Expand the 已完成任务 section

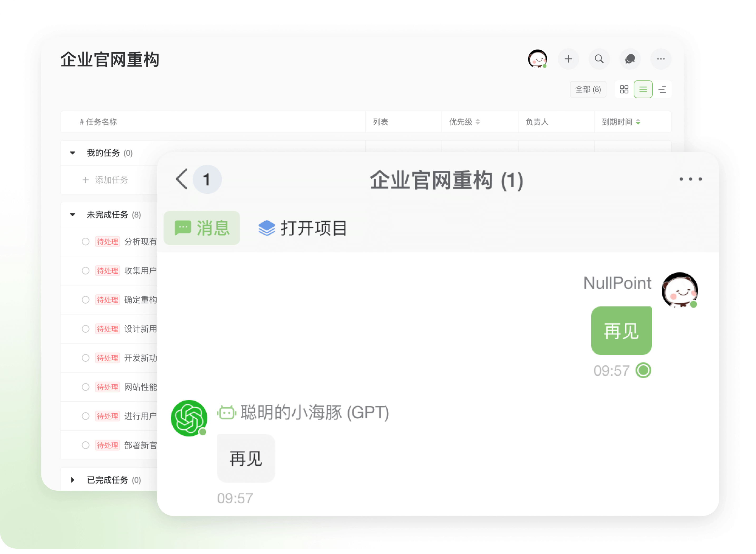72,480
